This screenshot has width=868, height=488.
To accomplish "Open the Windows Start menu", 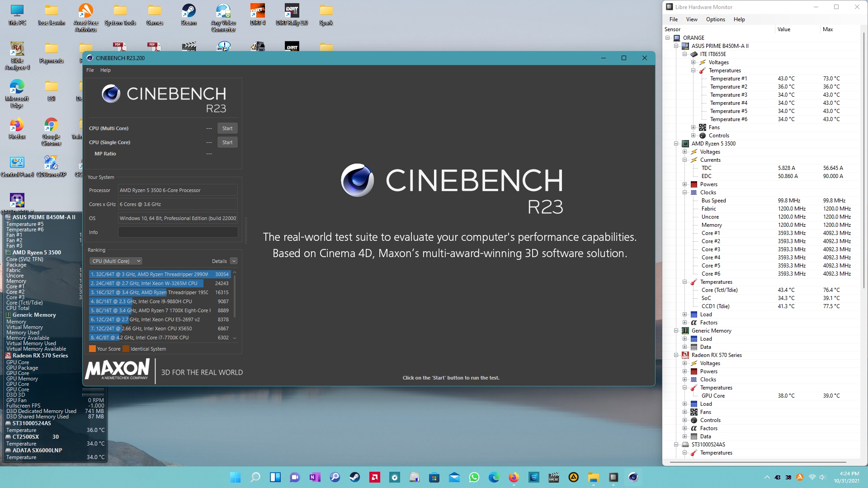I will click(x=235, y=477).
